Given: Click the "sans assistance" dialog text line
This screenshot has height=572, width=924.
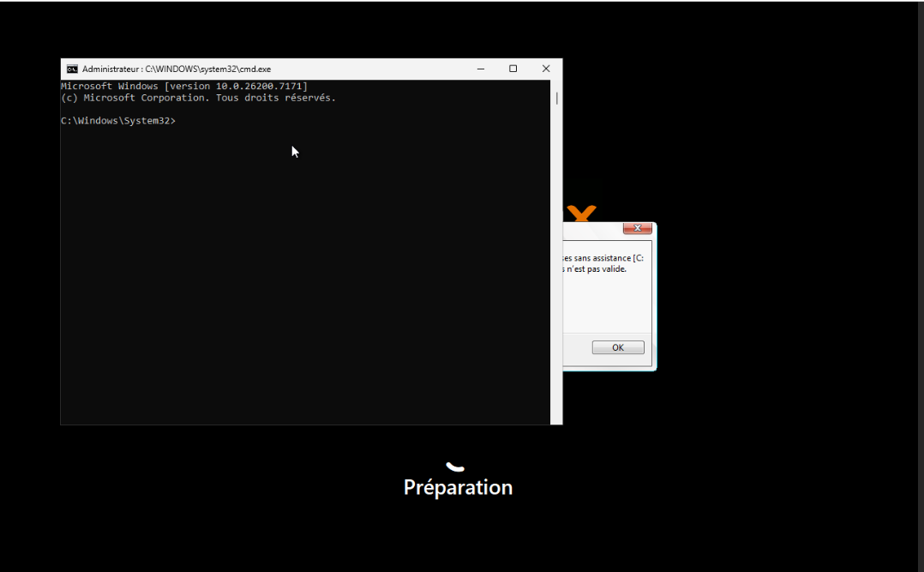Looking at the screenshot, I should pyautogui.click(x=603, y=258).
